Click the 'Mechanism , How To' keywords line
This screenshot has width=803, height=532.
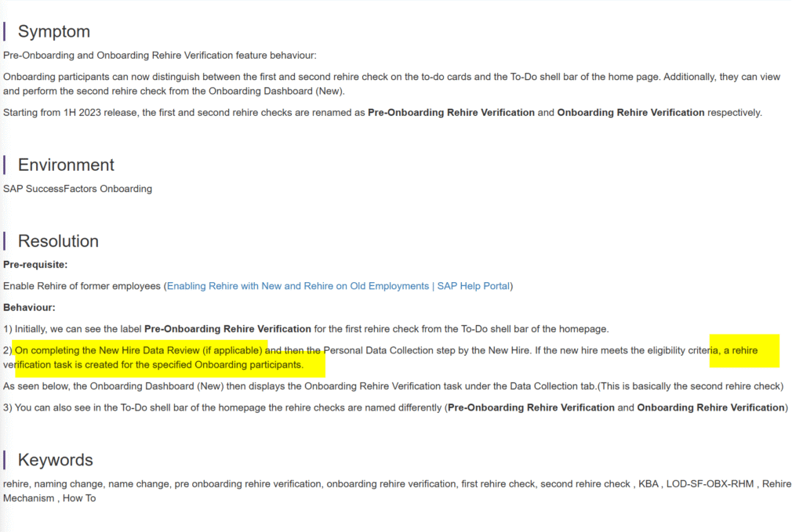[x=49, y=498]
